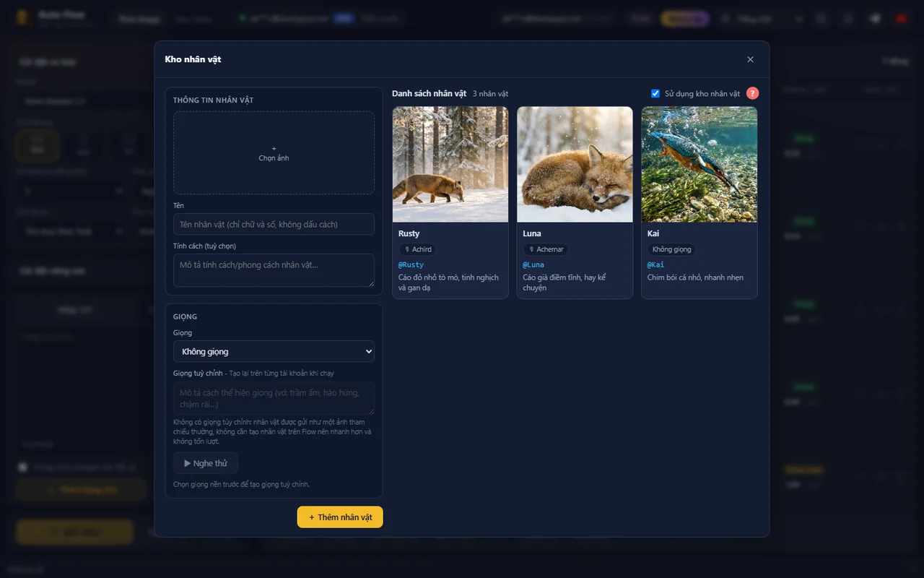Click "Chim bói cá nhỏ, nhanh nhẹn" description
This screenshot has height=578, width=924.
point(695,277)
